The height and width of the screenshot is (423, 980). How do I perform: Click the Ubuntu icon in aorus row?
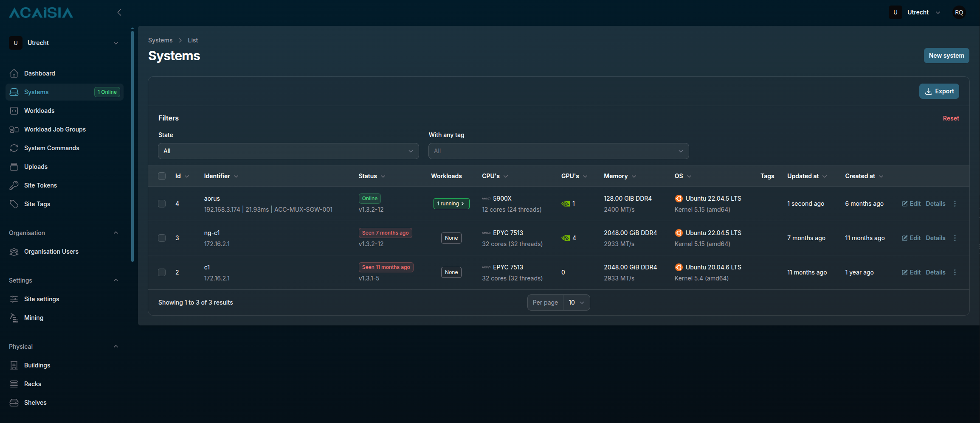pos(679,199)
